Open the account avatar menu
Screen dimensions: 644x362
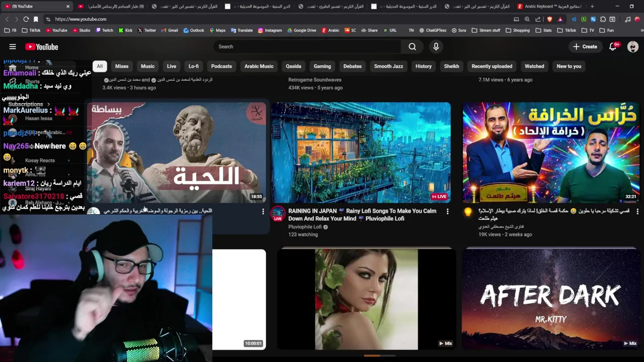[633, 47]
